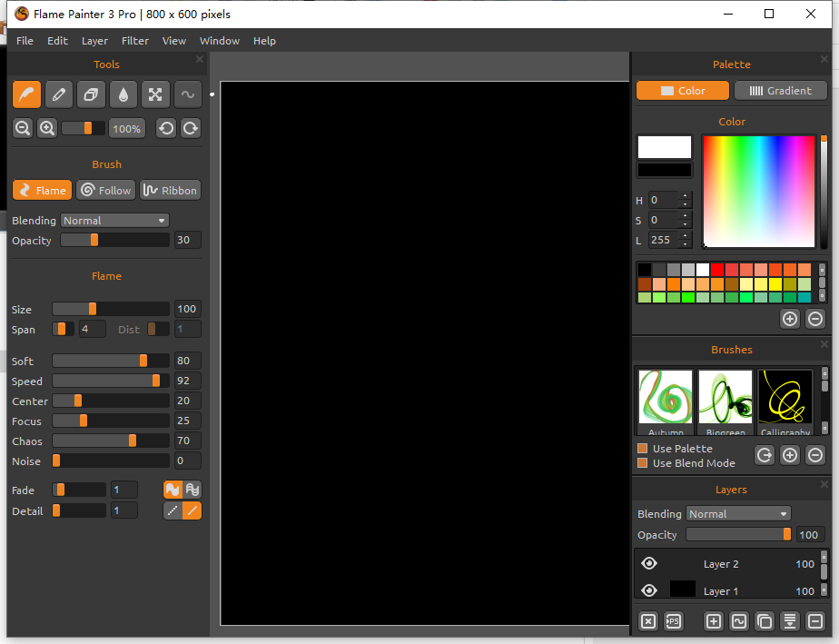Duplicate the current layer
The width and height of the screenshot is (839, 644).
pos(765,621)
